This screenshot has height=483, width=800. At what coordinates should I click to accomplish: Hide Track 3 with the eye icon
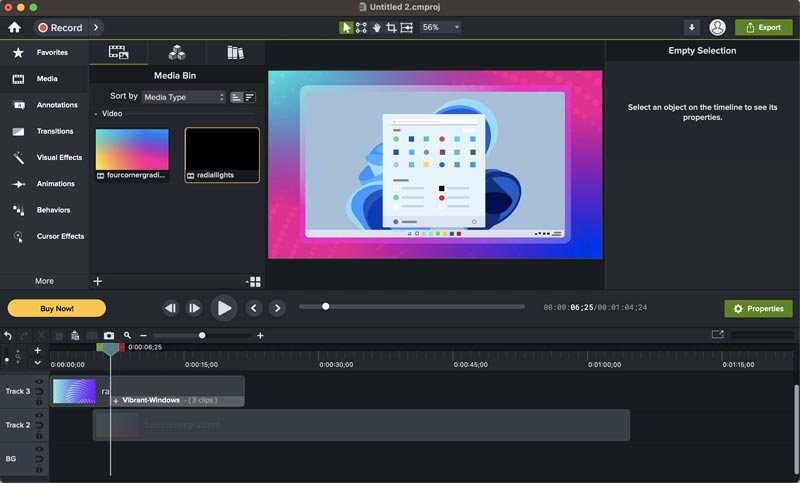pyautogui.click(x=39, y=382)
